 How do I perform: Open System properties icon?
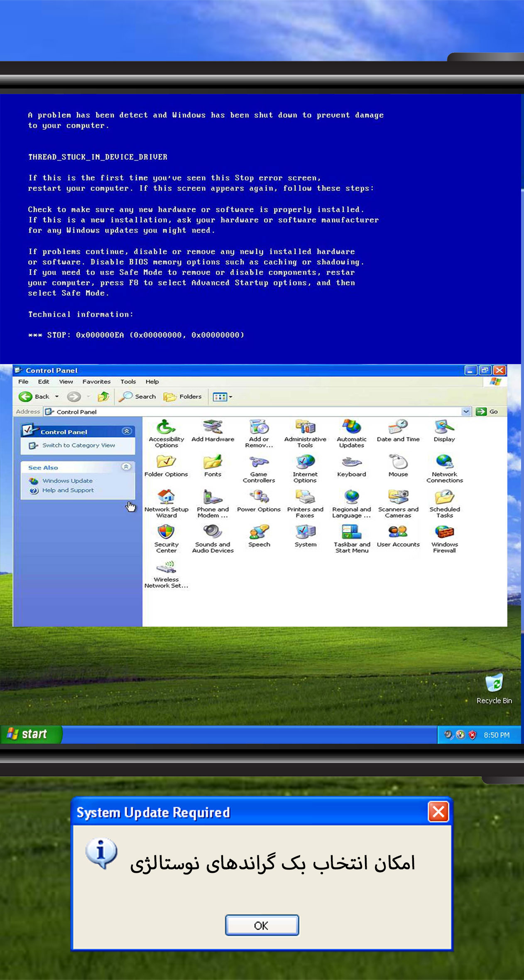pos(305,536)
